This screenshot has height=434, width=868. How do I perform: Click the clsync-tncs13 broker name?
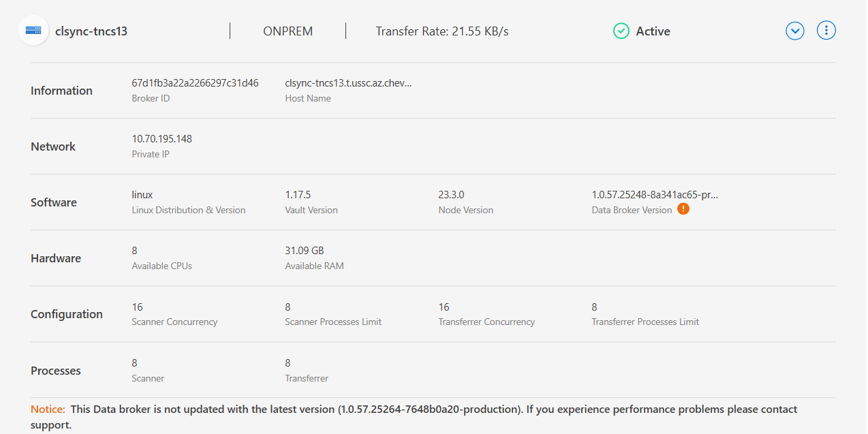click(x=92, y=31)
